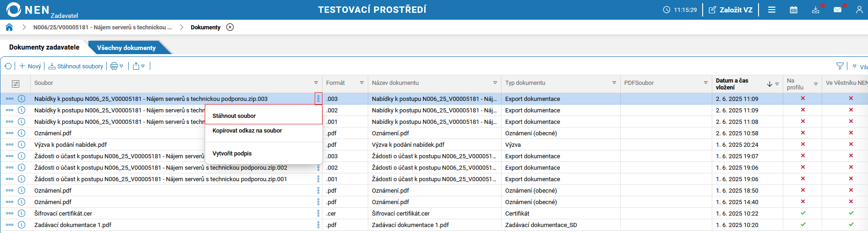Click date cell 1. 6. 2025 20:24
868x233 pixels.
[x=737, y=144]
